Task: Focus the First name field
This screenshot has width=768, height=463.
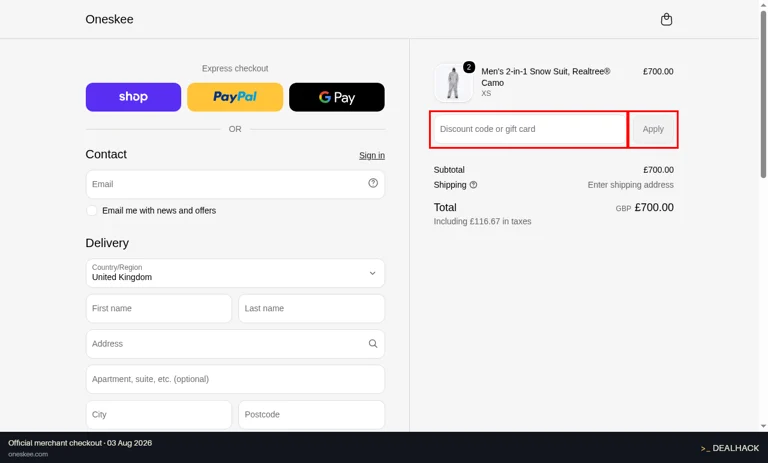Action: 159,308
